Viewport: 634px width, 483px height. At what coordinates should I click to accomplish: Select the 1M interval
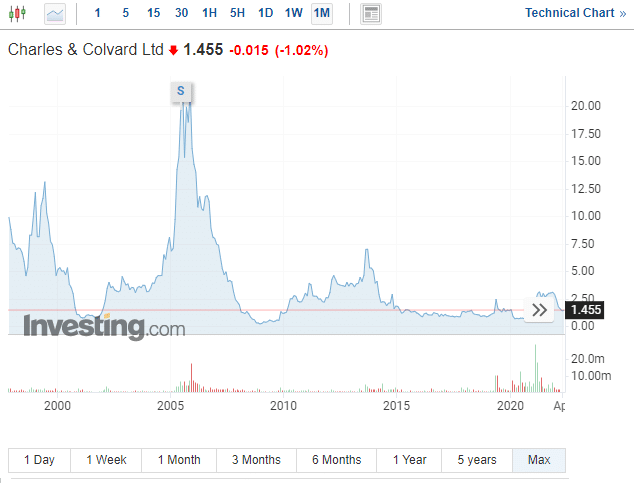coord(322,13)
